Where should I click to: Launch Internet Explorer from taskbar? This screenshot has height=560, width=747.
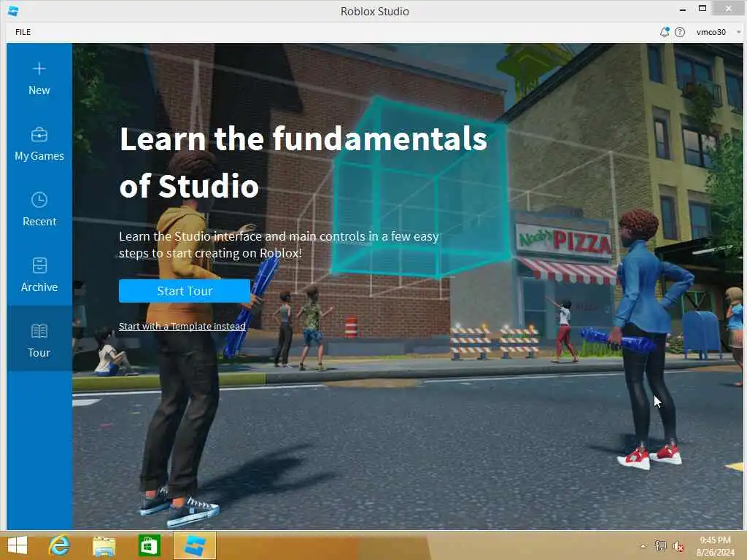pos(60,545)
